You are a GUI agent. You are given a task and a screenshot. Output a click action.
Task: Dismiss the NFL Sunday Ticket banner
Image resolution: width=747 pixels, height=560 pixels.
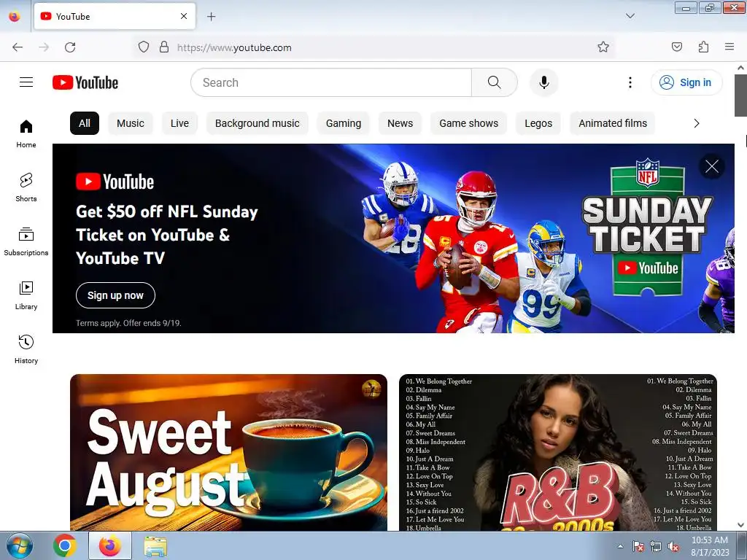point(712,166)
